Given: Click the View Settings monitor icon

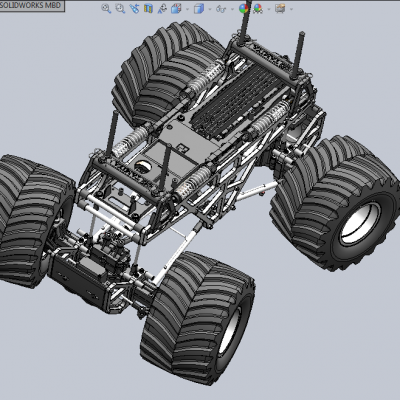Looking at the screenshot, I should coord(280,9).
